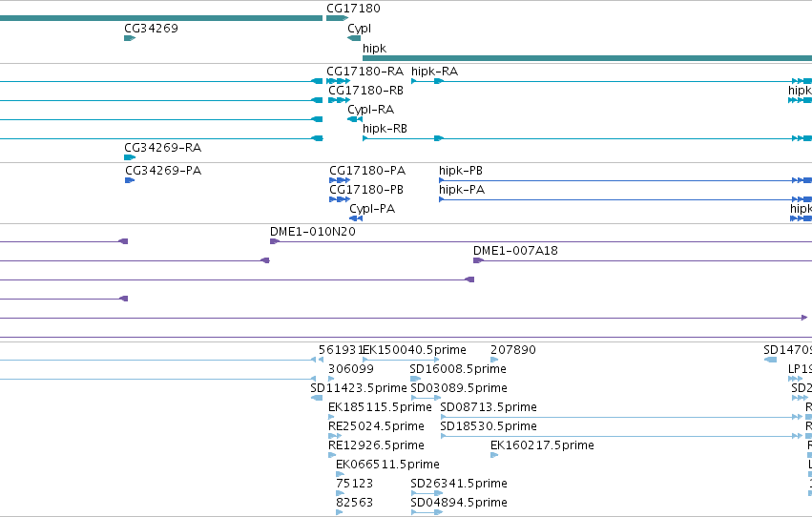Select the CG17180-PA protein feature
Image resolution: width=812 pixels, height=517 pixels.
(x=340, y=180)
